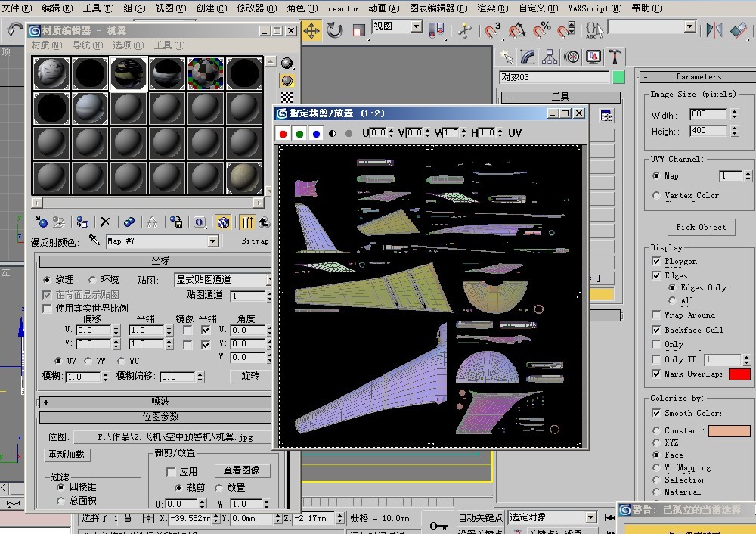Screen dimensions: 756x534
Task: Uncheck the Backface Cull checkbox
Action: 656,330
